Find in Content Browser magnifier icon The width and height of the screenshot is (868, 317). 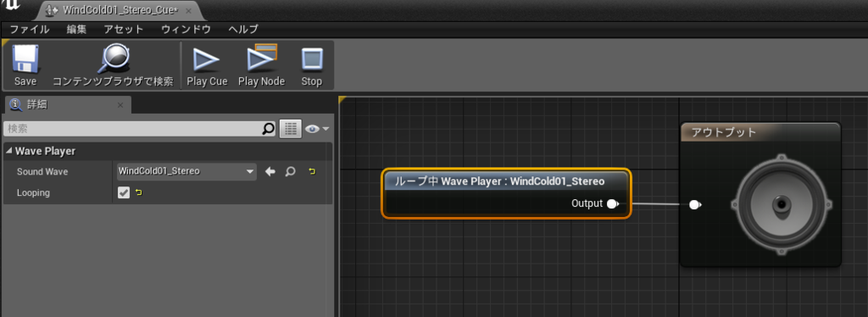point(113,59)
